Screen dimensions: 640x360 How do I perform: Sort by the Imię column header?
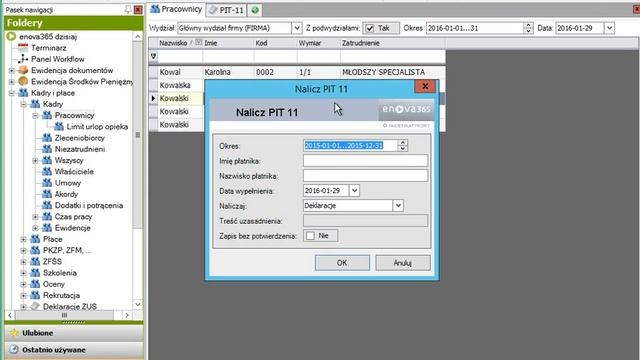[228, 43]
